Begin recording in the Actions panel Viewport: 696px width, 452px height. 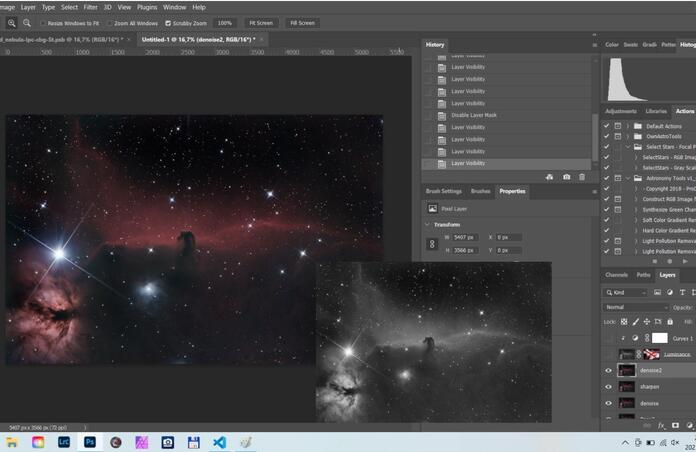[670, 261]
